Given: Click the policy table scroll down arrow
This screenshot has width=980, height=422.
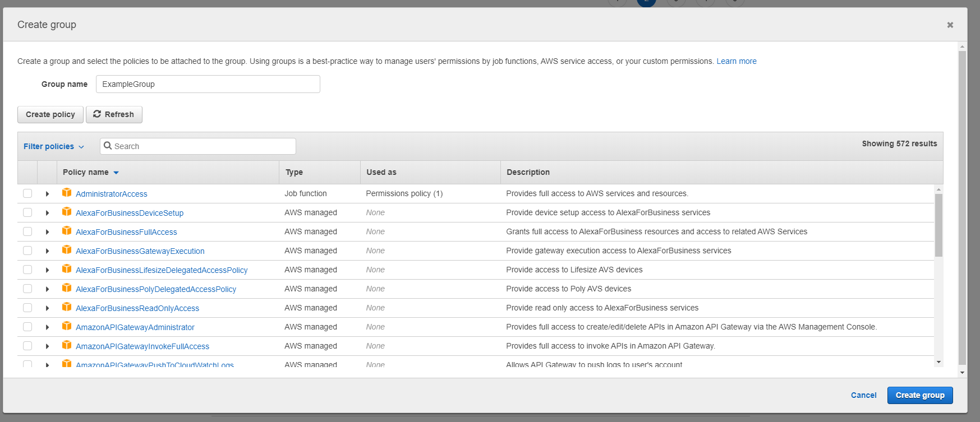Looking at the screenshot, I should (938, 362).
